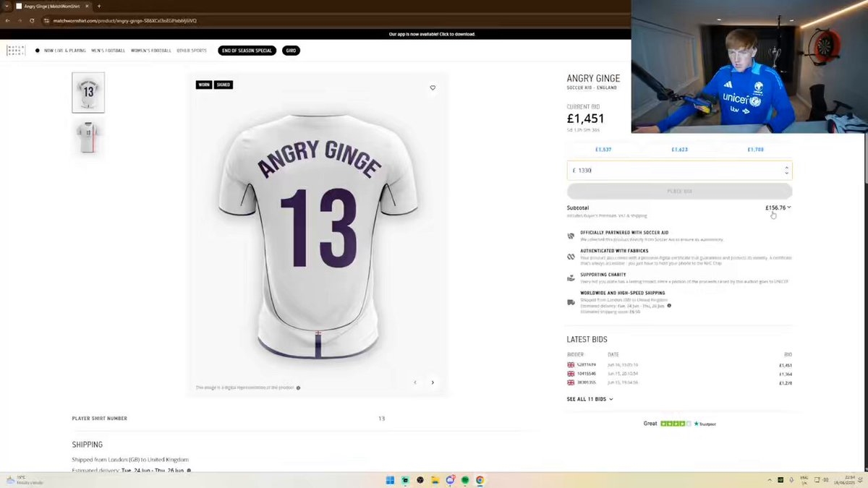Select quick bid amount £1,708
This screenshot has height=488, width=868.
point(755,149)
